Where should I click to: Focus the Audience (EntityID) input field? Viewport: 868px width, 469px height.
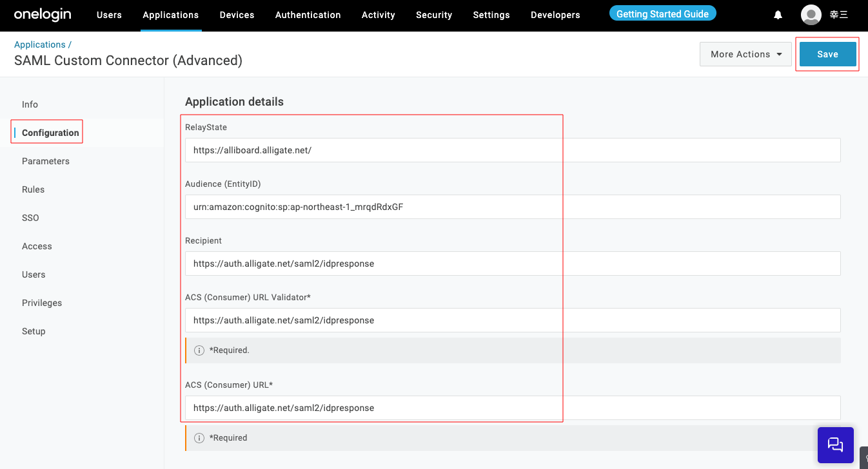[513, 207]
